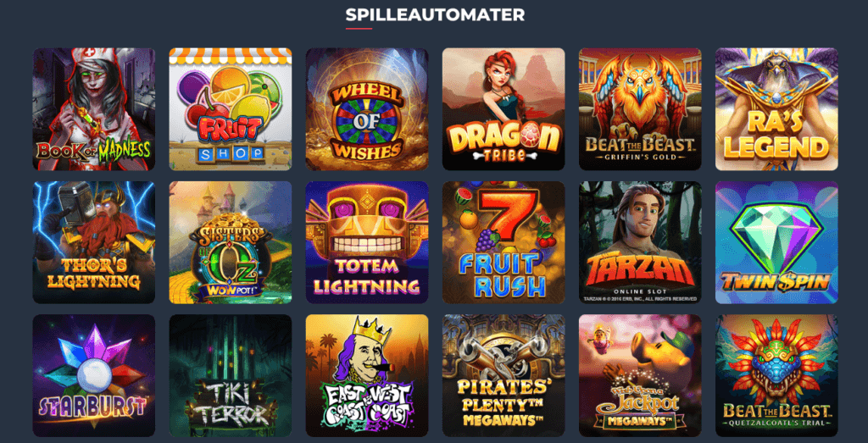Launch the Thor's Lightning game
The width and height of the screenshot is (868, 443).
click(x=93, y=242)
